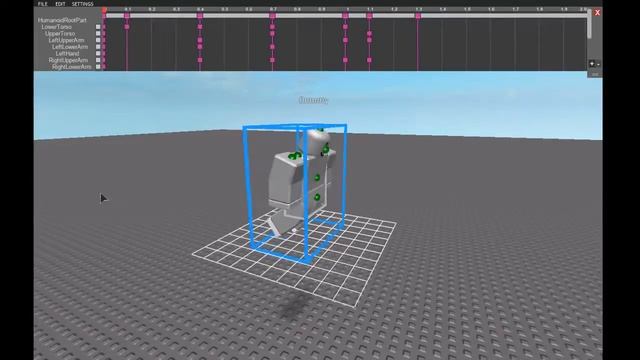Image resolution: width=640 pixels, height=360 pixels.
Task: Toggle the RightLowerArm checkbox
Action: pos(98,67)
